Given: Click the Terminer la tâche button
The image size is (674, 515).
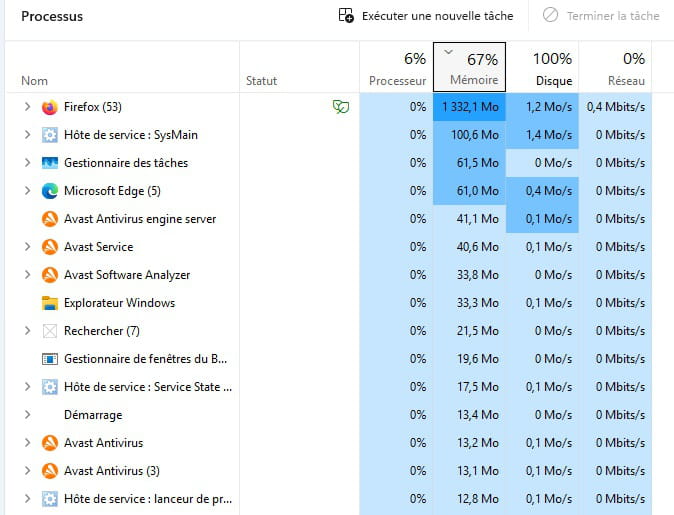Looking at the screenshot, I should click(601, 16).
